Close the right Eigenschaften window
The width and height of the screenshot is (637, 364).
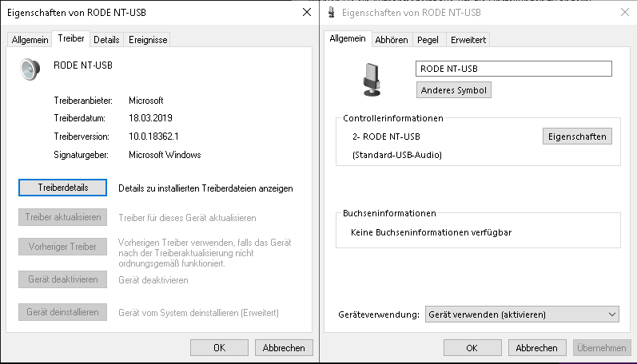click(625, 12)
